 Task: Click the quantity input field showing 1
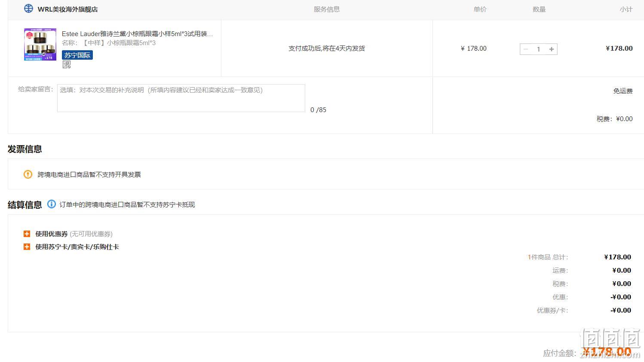pyautogui.click(x=538, y=49)
